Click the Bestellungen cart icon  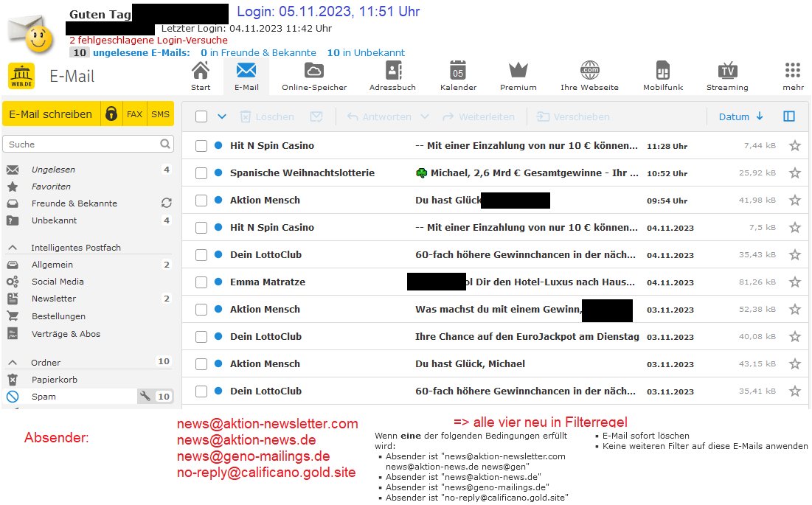click(13, 316)
